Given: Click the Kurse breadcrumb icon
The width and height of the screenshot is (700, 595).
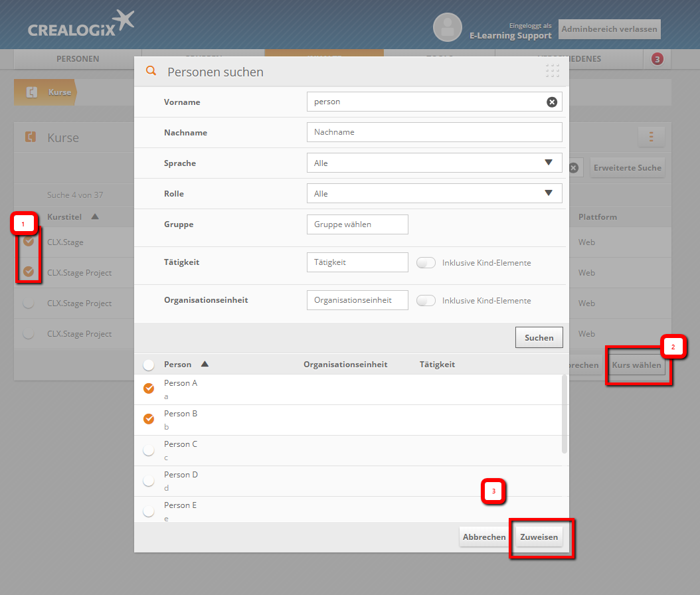Looking at the screenshot, I should click(x=31, y=92).
